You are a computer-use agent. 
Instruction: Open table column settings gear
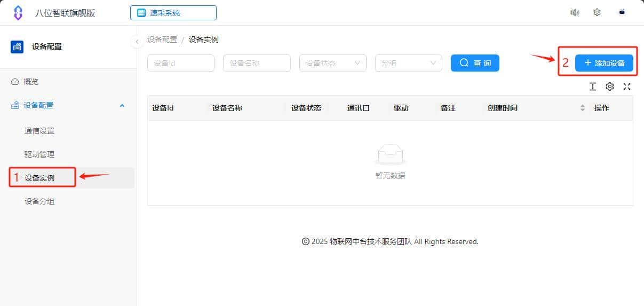pos(610,87)
